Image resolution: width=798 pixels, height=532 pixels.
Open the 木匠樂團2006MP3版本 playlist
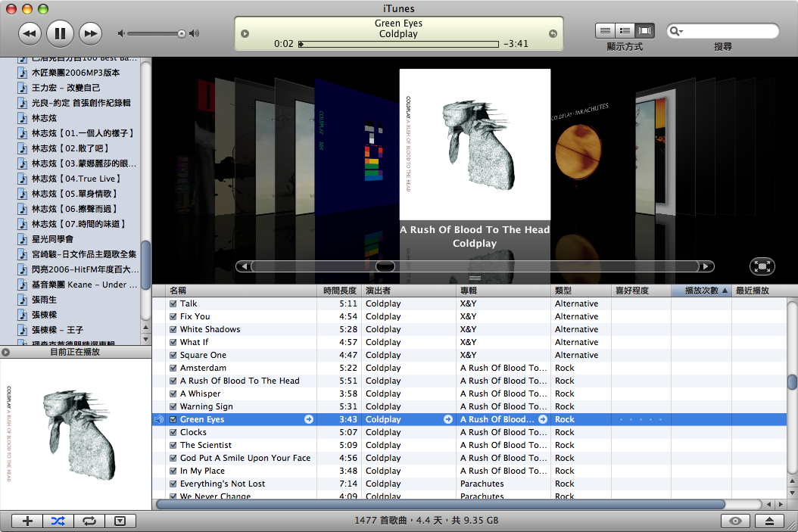76,73
